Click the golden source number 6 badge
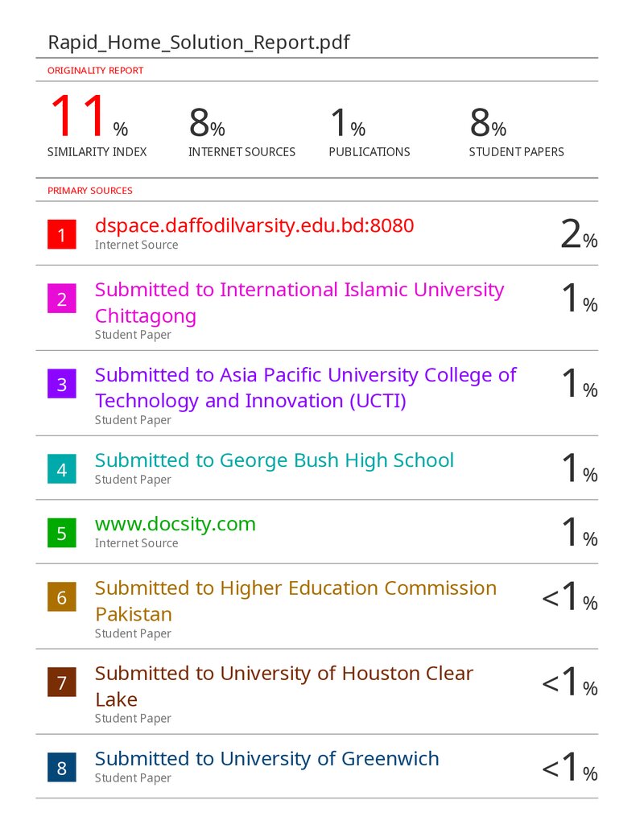The image size is (644, 833). tap(62, 597)
